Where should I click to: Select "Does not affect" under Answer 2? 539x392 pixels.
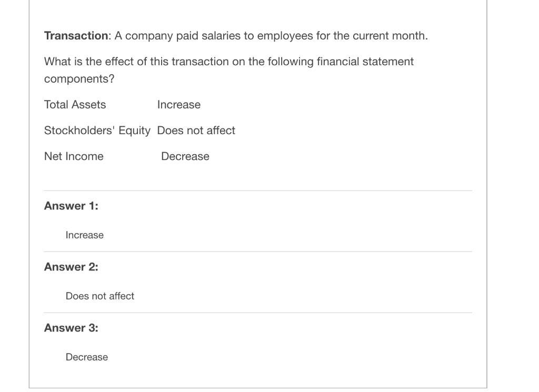click(x=99, y=296)
